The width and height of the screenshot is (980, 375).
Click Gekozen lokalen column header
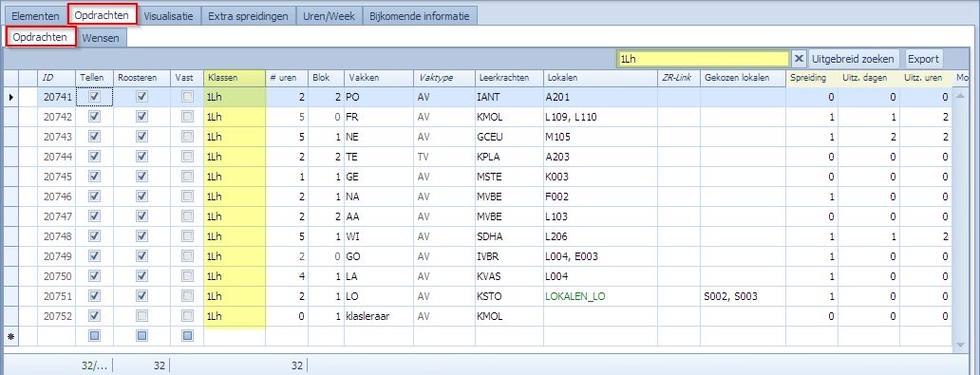click(x=744, y=78)
